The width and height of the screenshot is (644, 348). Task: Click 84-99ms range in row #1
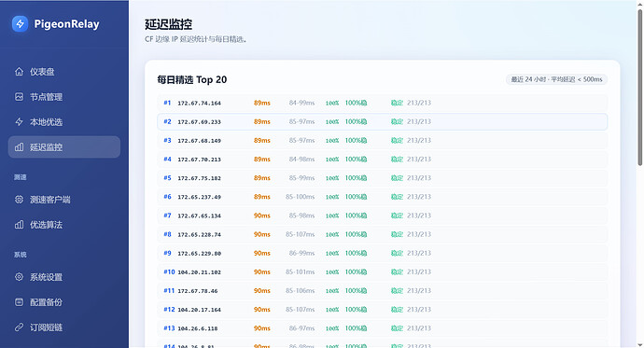tap(301, 103)
